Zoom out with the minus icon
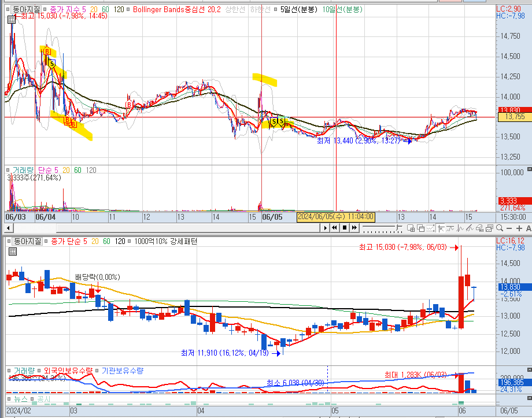Viewport: 532px width, 418px height. [x=509, y=228]
